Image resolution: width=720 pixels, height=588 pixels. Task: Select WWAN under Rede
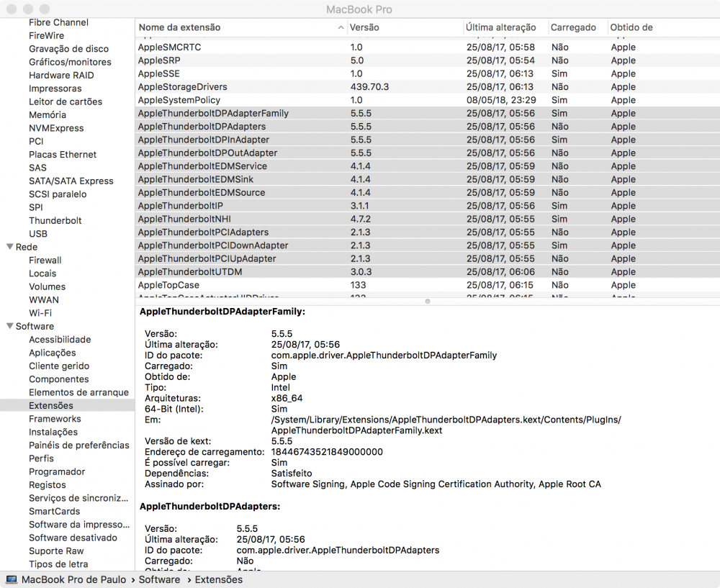click(x=44, y=300)
